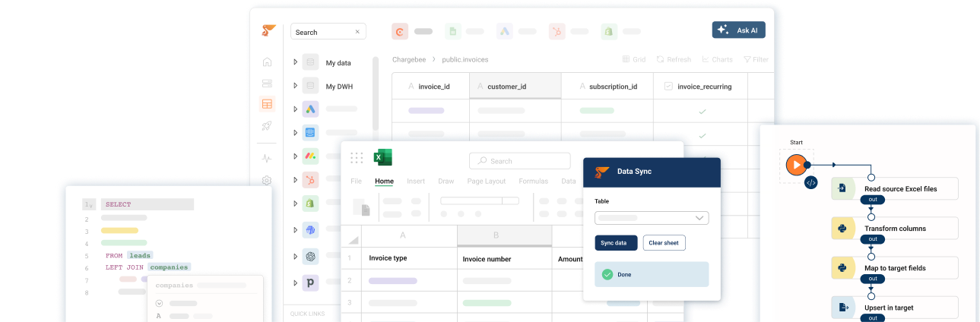Open the rocket icon in sidebar
The image size is (980, 322).
(x=267, y=126)
